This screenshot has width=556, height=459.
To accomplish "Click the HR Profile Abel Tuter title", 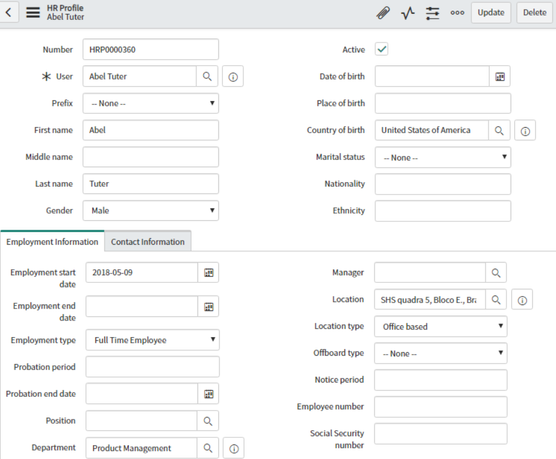I will pos(65,12).
